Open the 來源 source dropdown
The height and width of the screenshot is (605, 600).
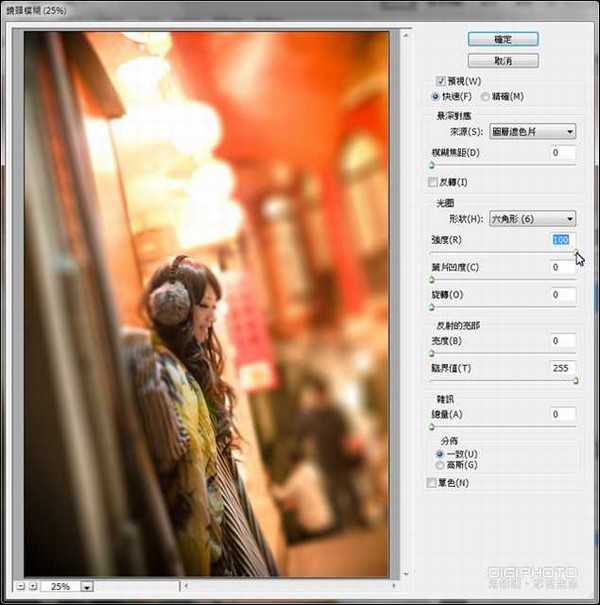pos(531,131)
